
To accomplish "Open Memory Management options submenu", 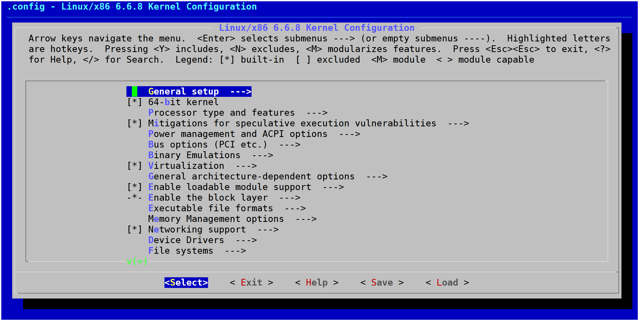I will [232, 219].
